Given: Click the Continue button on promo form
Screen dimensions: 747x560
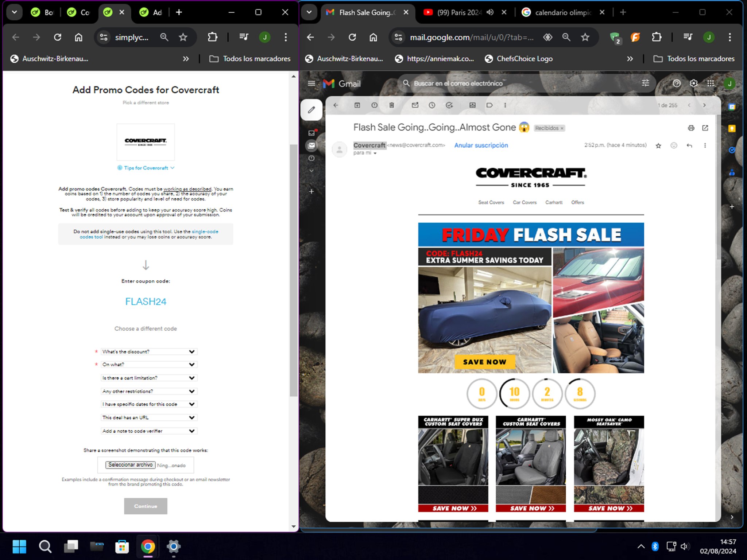Looking at the screenshot, I should pyautogui.click(x=145, y=506).
